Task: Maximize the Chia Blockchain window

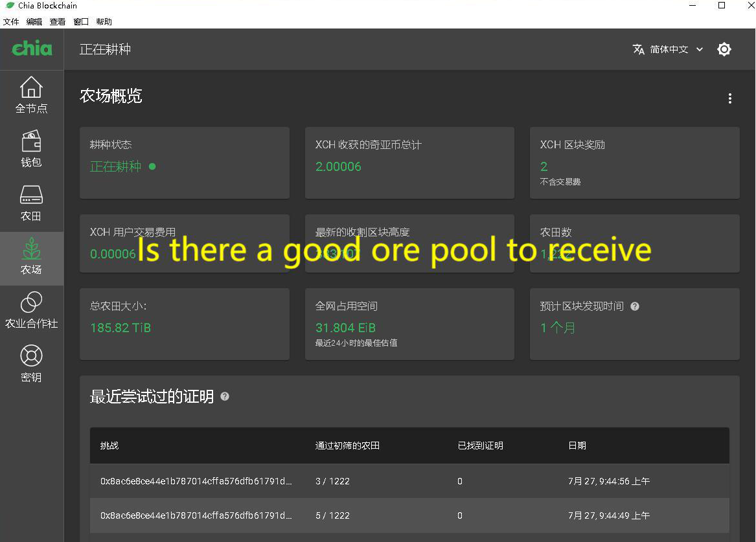Action: [x=722, y=5]
